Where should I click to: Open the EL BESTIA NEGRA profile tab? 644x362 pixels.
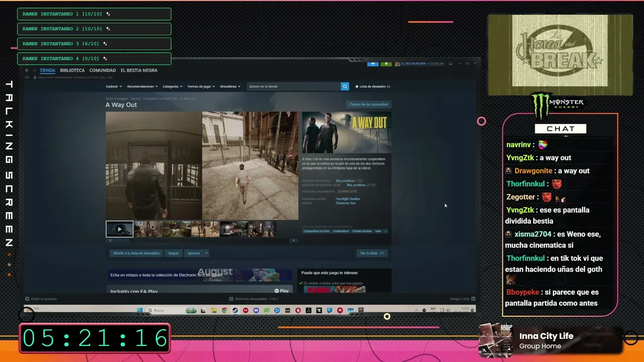click(139, 70)
